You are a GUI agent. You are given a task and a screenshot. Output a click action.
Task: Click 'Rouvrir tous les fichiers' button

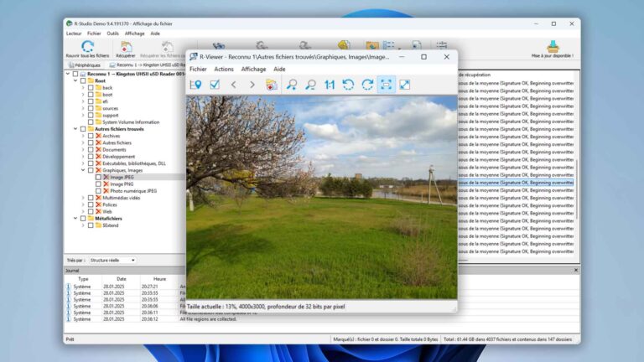coord(87,49)
